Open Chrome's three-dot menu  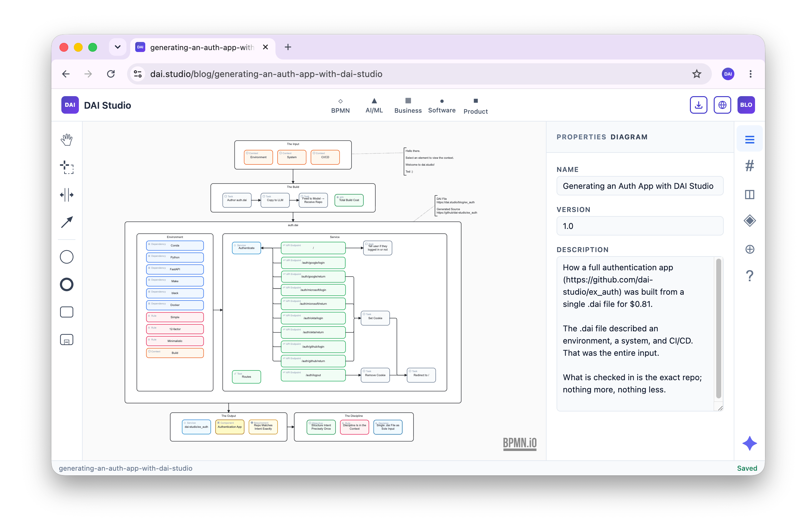pos(750,74)
